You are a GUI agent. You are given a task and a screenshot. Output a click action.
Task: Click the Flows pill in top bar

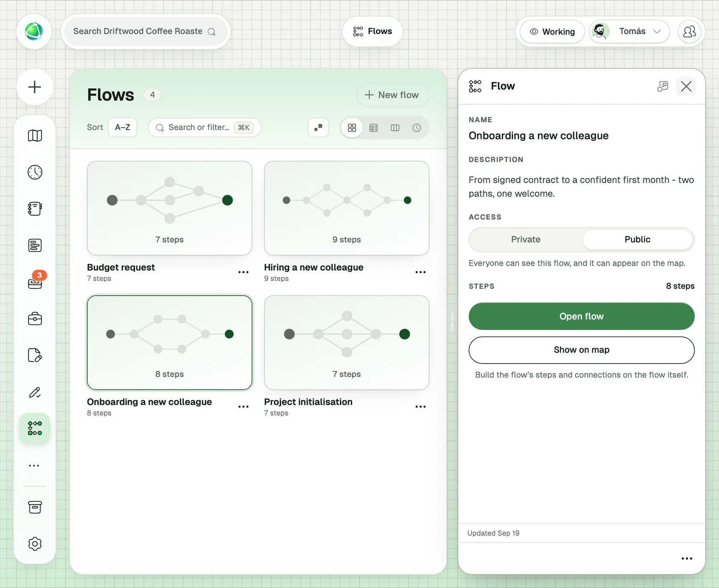372,31
